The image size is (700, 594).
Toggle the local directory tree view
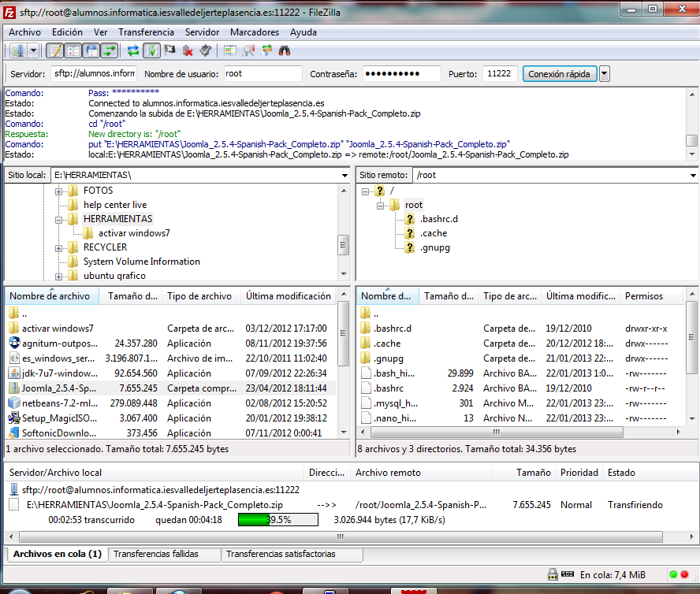pyautogui.click(x=73, y=50)
